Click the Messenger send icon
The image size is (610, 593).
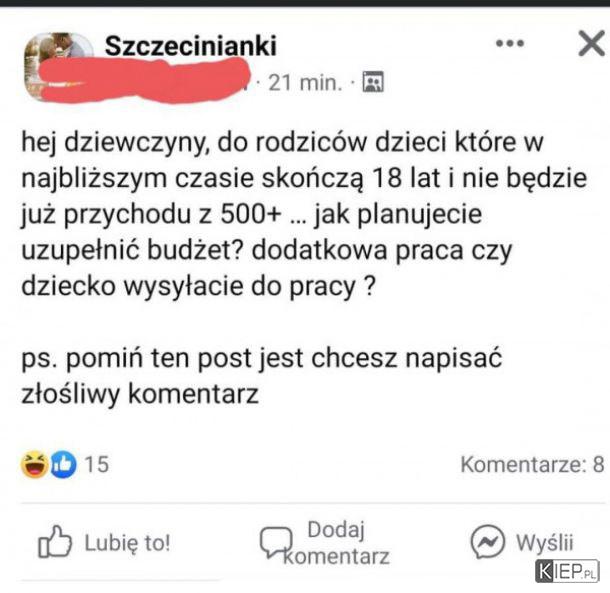click(488, 542)
